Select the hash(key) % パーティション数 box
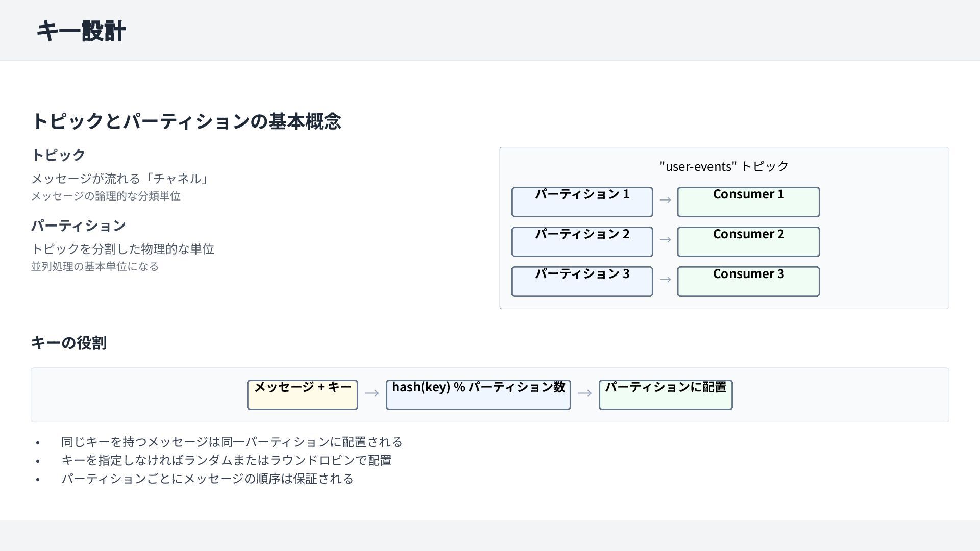The width and height of the screenshot is (980, 551). point(478,394)
